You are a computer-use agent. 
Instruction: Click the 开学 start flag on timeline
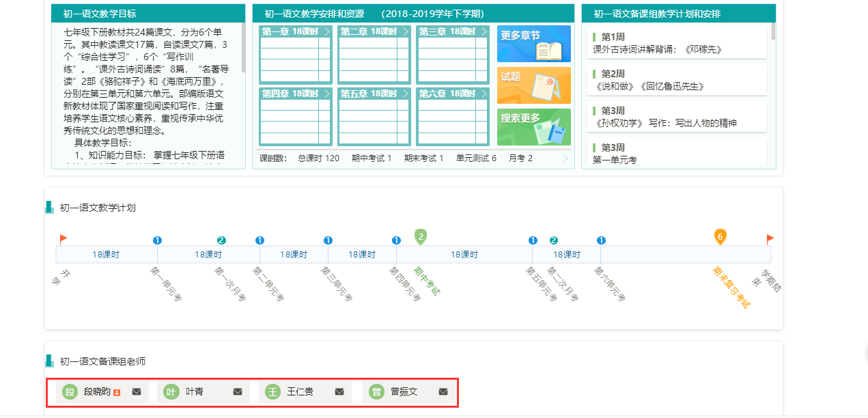(x=64, y=239)
